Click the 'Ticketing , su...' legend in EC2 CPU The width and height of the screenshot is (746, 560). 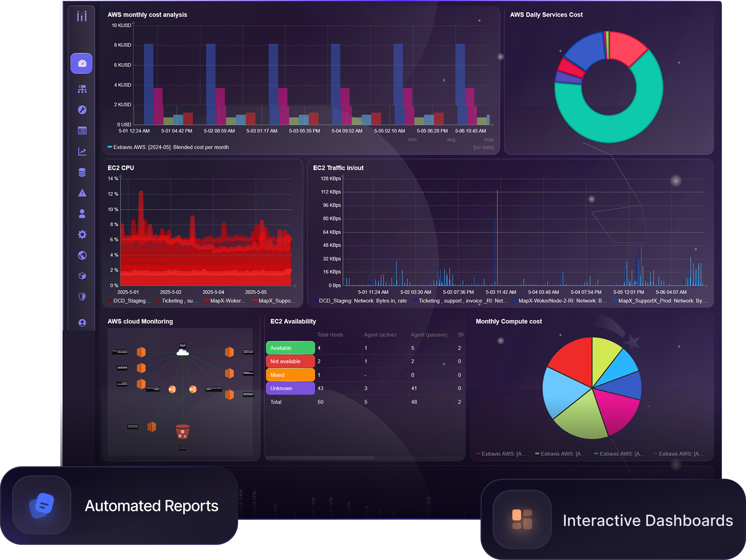(177, 301)
